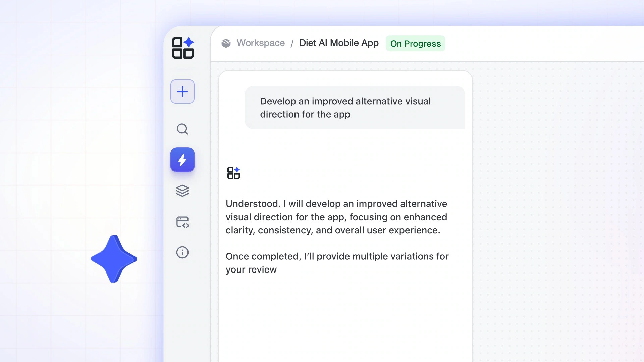Viewport: 644px width, 362px height.
Task: Open the layers stack icon
Action: [x=182, y=191]
